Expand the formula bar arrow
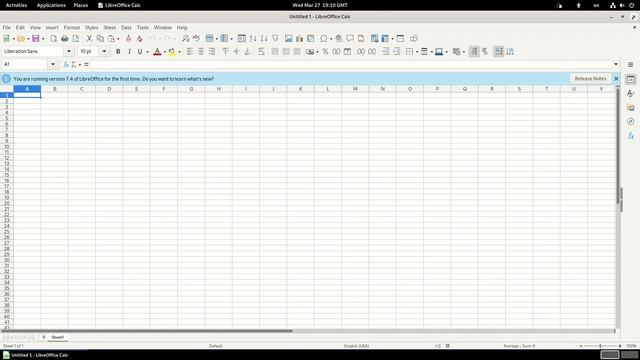The image size is (640, 360). click(x=616, y=64)
